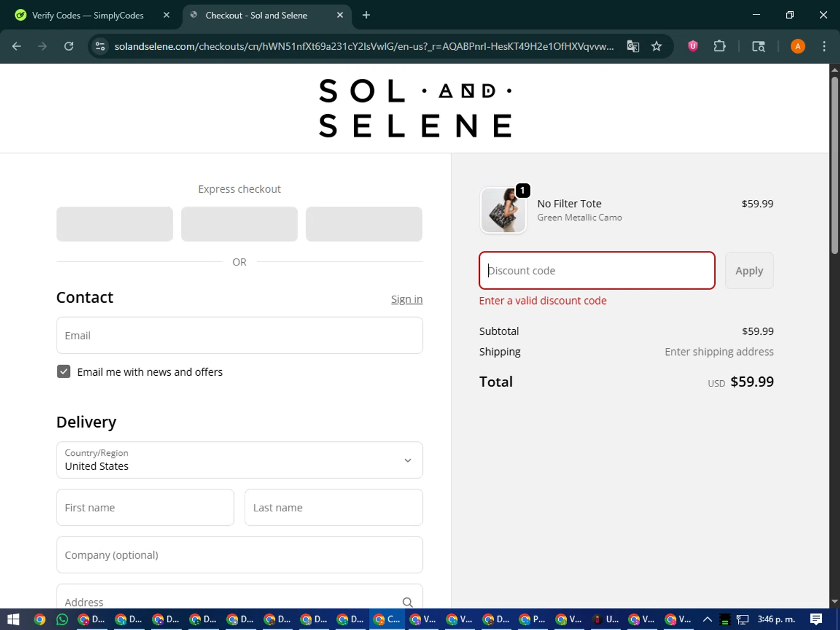Click the Sign in link
This screenshot has width=840, height=630.
point(407,299)
